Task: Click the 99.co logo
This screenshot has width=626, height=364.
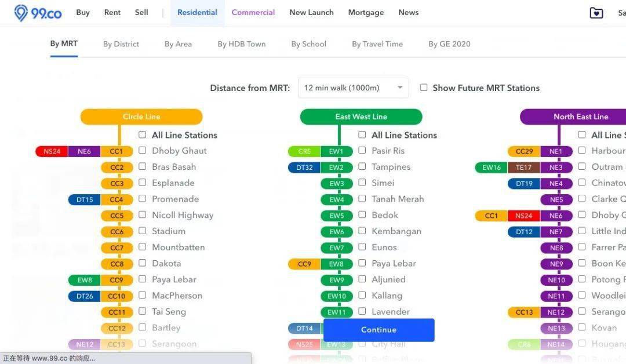Action: 38,13
